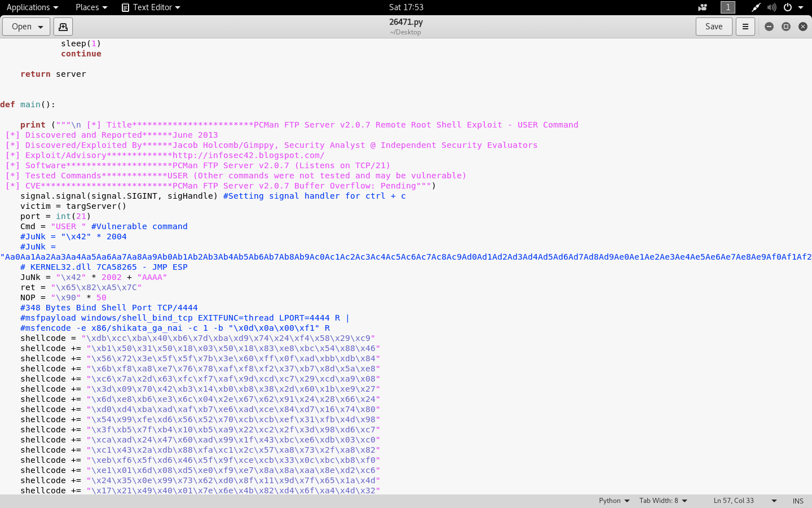Open the Places menu
Viewport: 812px width, 508px height.
tap(91, 7)
